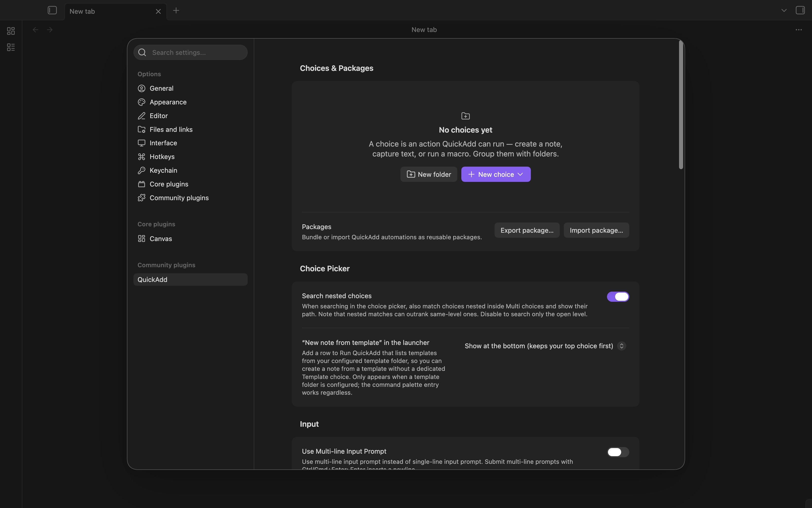Open a new tab with plus icon
This screenshot has height=508, width=812.
176,11
